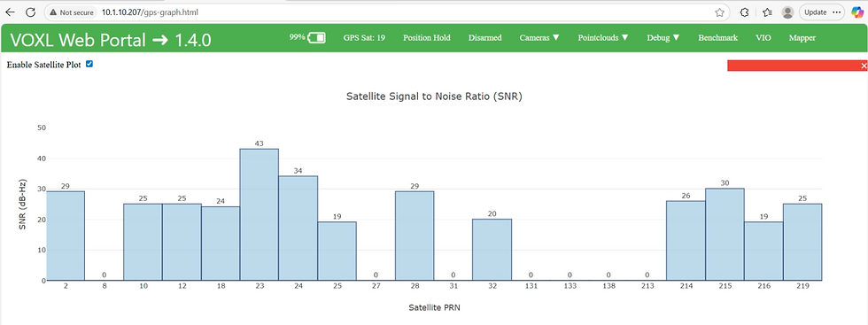Click the 99% battery percentage text
This screenshot has width=868, height=325.
pyautogui.click(x=298, y=37)
